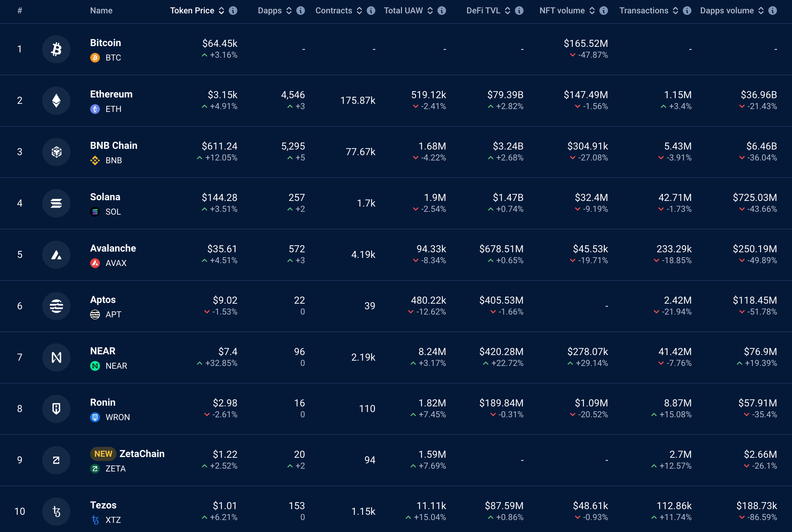Open the ZetaChain name link
Screen dimensions: 792x532
142,454
